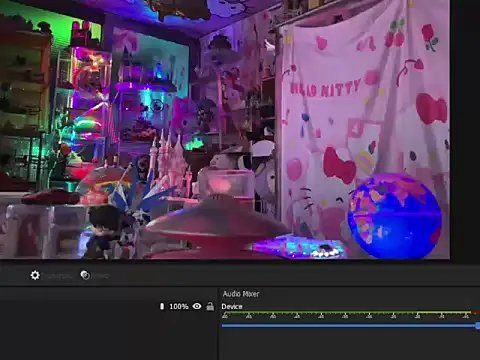
Task: Toggle source visibility eye icon
Action: coord(197,306)
